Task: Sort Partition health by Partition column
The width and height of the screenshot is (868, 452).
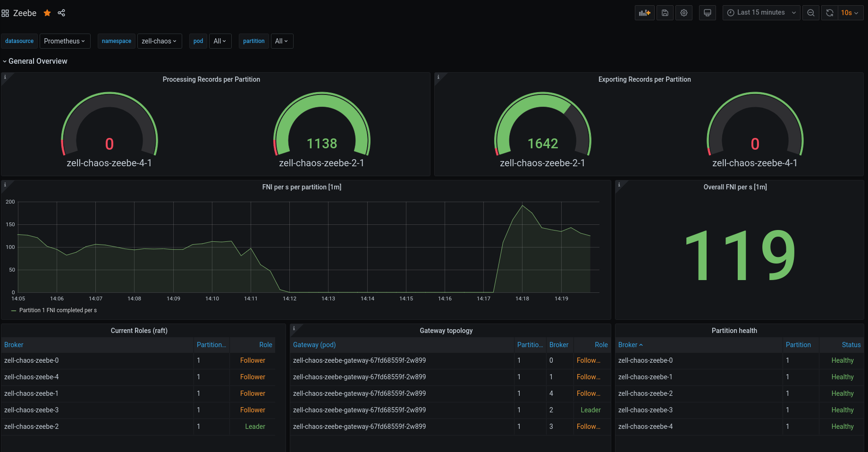Action: point(798,345)
